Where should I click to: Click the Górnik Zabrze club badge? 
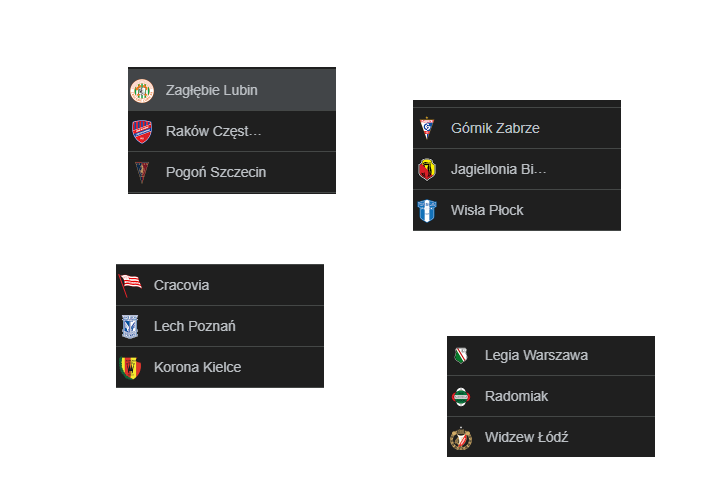click(x=427, y=129)
